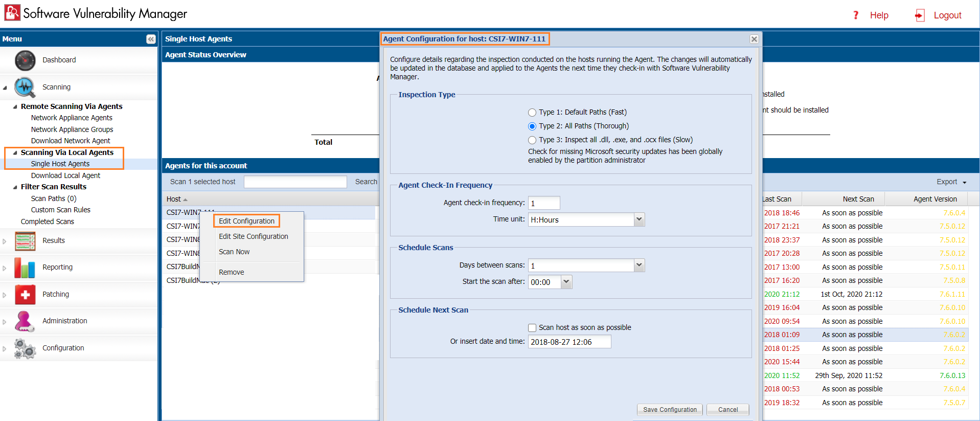The width and height of the screenshot is (980, 421).
Task: Collapse the Scanning section arrow
Action: pyautogui.click(x=5, y=87)
